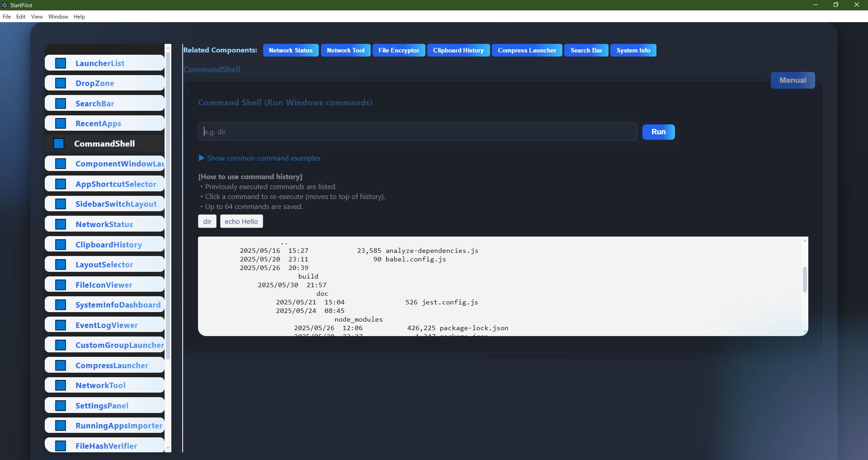Click the CommandShell icon in the sidebar

pos(59,143)
